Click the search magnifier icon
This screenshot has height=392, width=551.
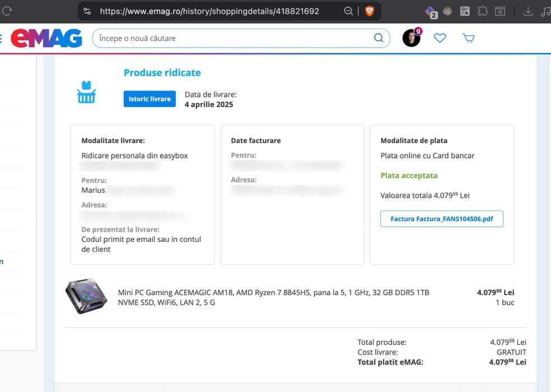[379, 38]
